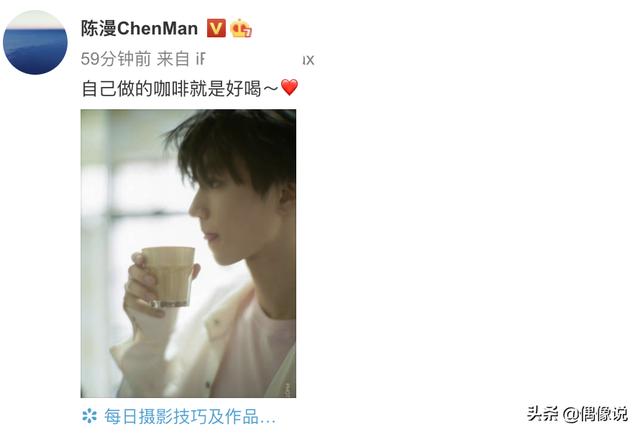Click the crown membership badge icon
The image size is (640, 434).
click(x=241, y=29)
